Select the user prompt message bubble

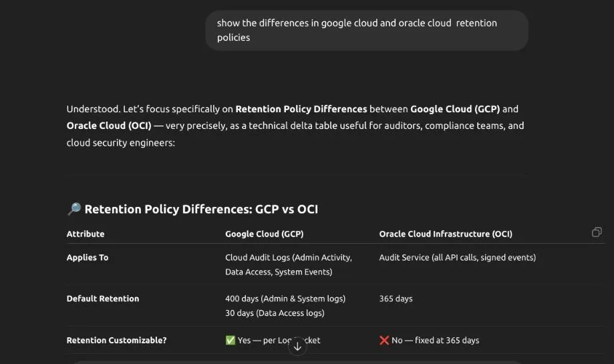(x=367, y=30)
